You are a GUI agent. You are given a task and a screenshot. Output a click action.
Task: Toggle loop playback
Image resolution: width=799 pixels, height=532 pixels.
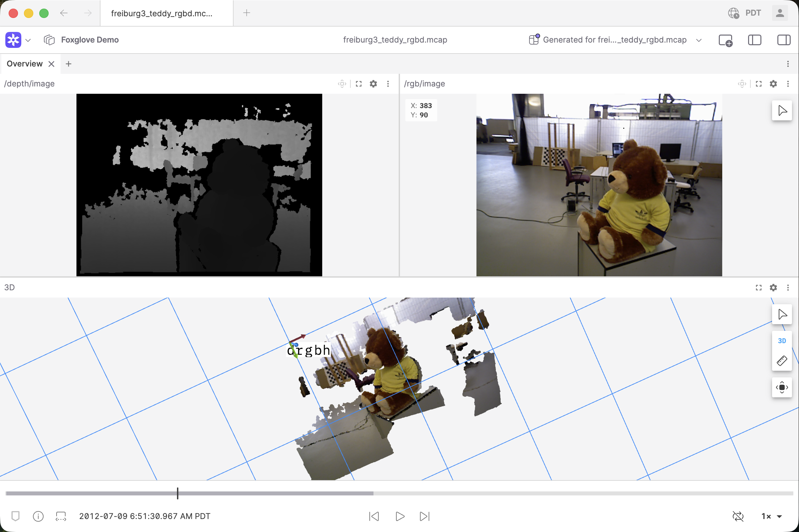(738, 516)
